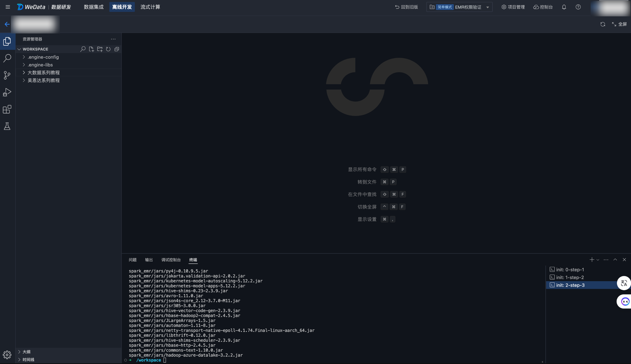Expand the 时间线 section
Viewport: 631px width, 364px height.
click(x=28, y=359)
